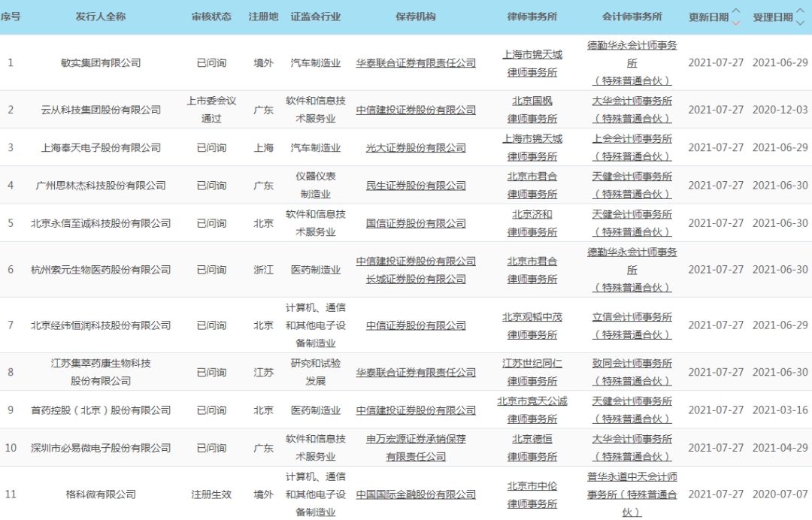
Task: Open 天健会计师事务所 link in 首药控股 row
Action: pyautogui.click(x=632, y=410)
